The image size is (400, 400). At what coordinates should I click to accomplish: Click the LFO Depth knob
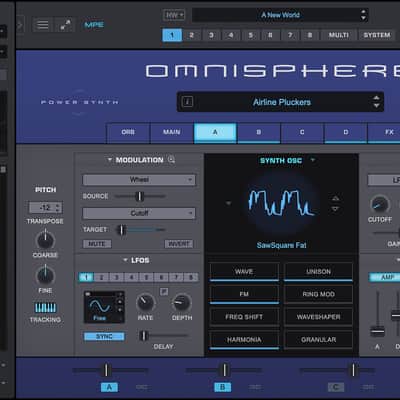(182, 303)
